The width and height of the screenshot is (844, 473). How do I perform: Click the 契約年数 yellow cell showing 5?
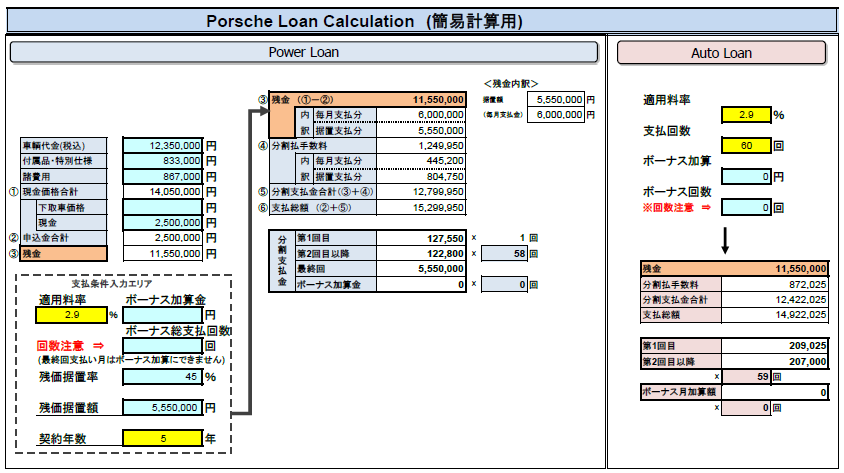click(x=163, y=439)
